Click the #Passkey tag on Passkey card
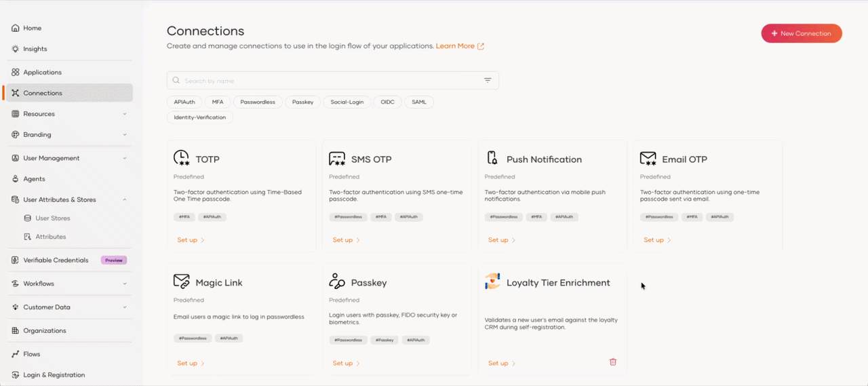This screenshot has width=868, height=386. pos(384,340)
